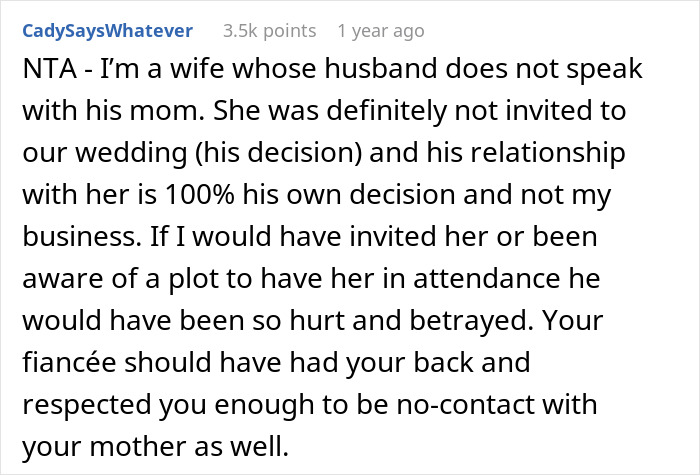Click the 3.5k points score
700x475 pixels.
pos(269,31)
